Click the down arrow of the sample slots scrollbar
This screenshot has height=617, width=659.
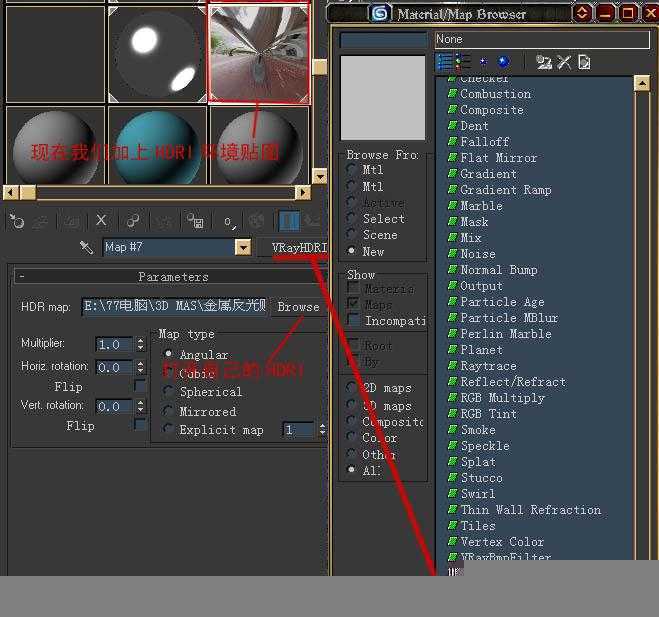tap(320, 177)
